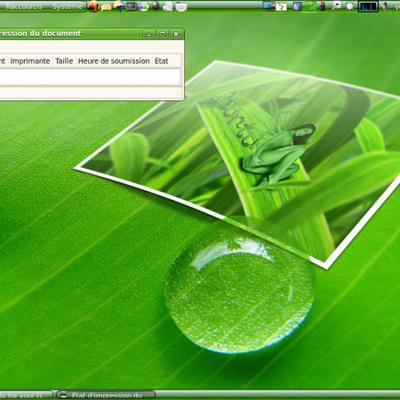Open the Système menu in top panel
Screen dimensions: 400x400
(67, 6)
